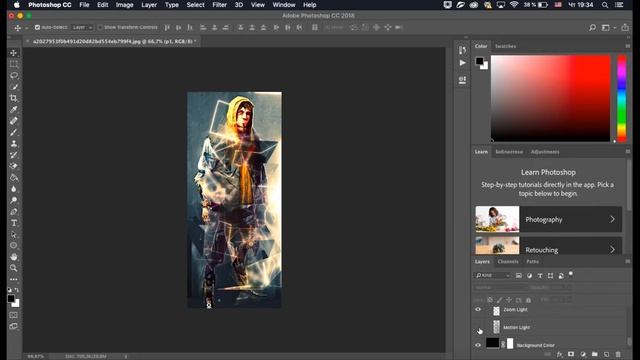Open the workspace switcher dropdown
This screenshot has width=640, height=360.
[x=608, y=27]
